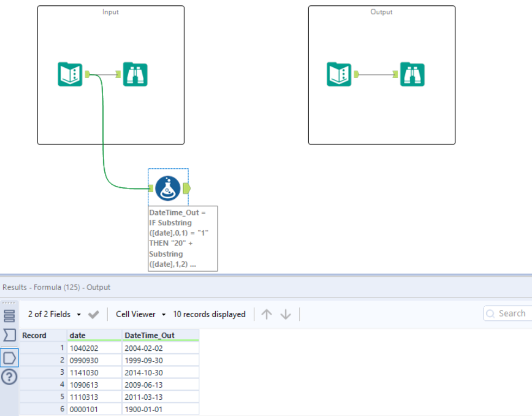
Task: Click the 10 records displayed label
Action: (209, 314)
